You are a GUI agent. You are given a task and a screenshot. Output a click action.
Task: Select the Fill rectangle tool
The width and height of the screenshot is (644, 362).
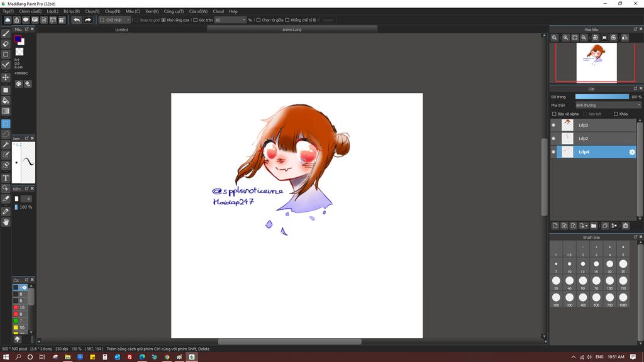6,90
